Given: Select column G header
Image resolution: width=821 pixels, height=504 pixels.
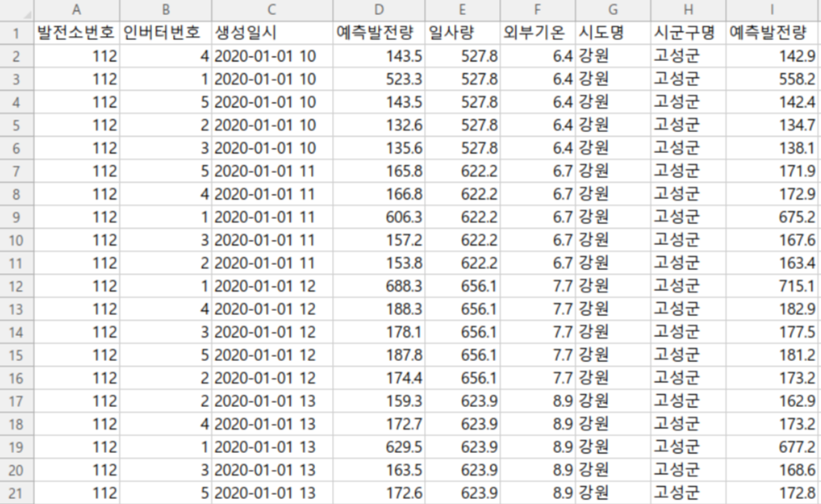Looking at the screenshot, I should click(613, 10).
